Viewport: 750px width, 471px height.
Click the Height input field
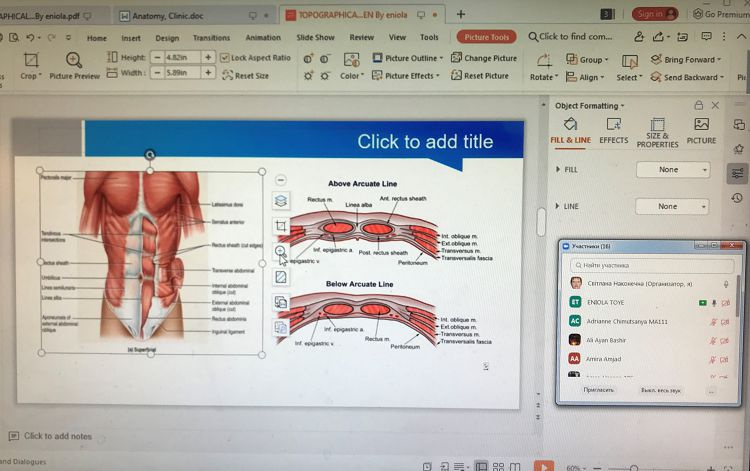182,57
